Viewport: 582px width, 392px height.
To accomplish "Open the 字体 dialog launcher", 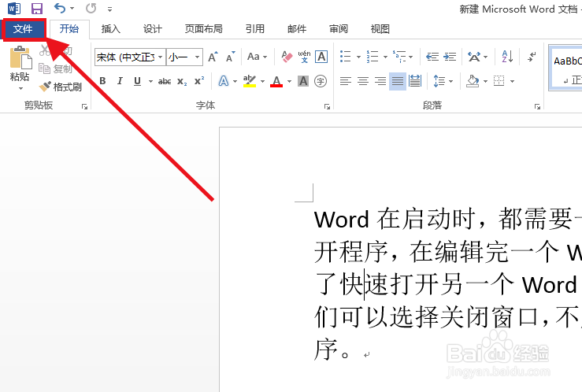I will coord(327,107).
